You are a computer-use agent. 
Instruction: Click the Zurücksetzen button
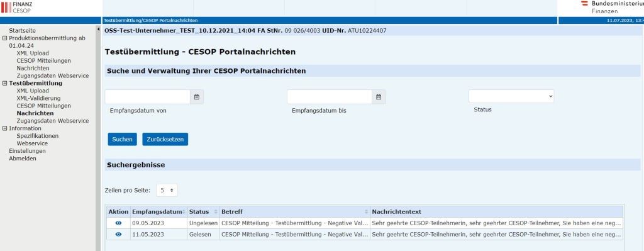pos(165,139)
